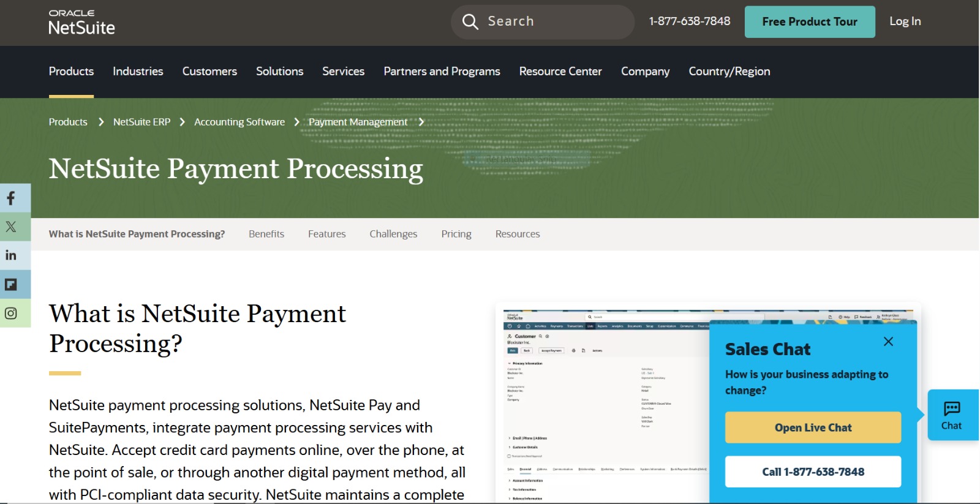Click Call 1-877-638-7848 chat button
980x504 pixels.
pyautogui.click(x=813, y=472)
